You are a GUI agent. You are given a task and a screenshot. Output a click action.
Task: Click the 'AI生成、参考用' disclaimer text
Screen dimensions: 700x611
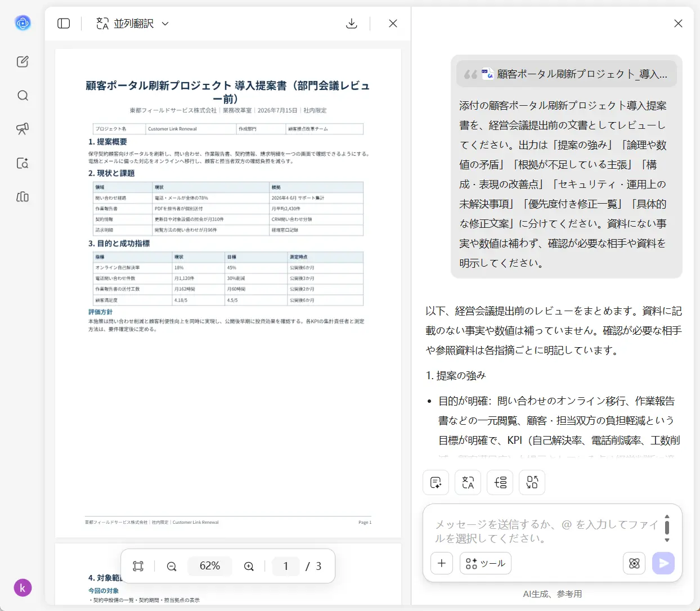click(553, 594)
